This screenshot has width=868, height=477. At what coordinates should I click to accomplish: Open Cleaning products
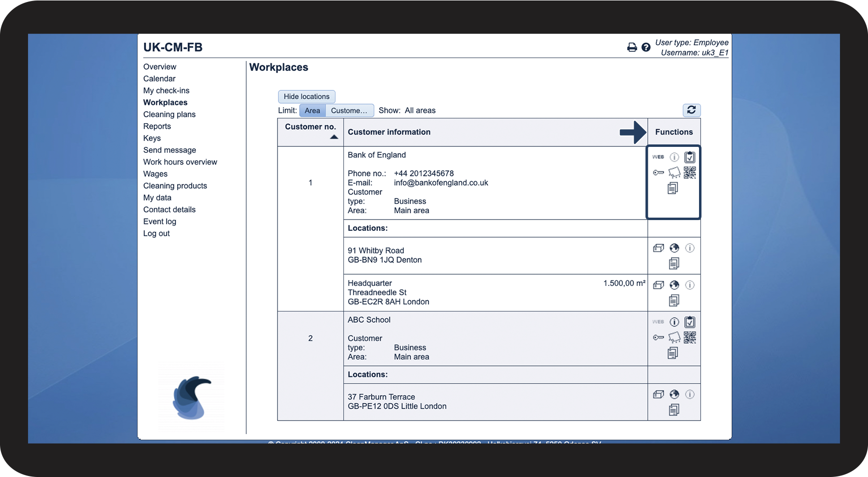(x=175, y=186)
